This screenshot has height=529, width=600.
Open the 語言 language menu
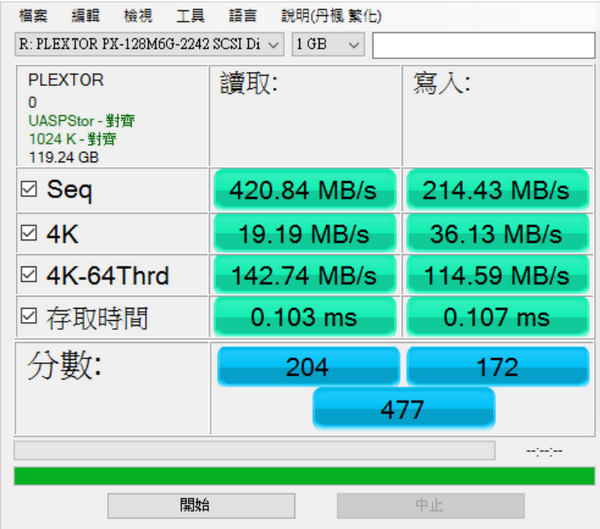(x=243, y=16)
